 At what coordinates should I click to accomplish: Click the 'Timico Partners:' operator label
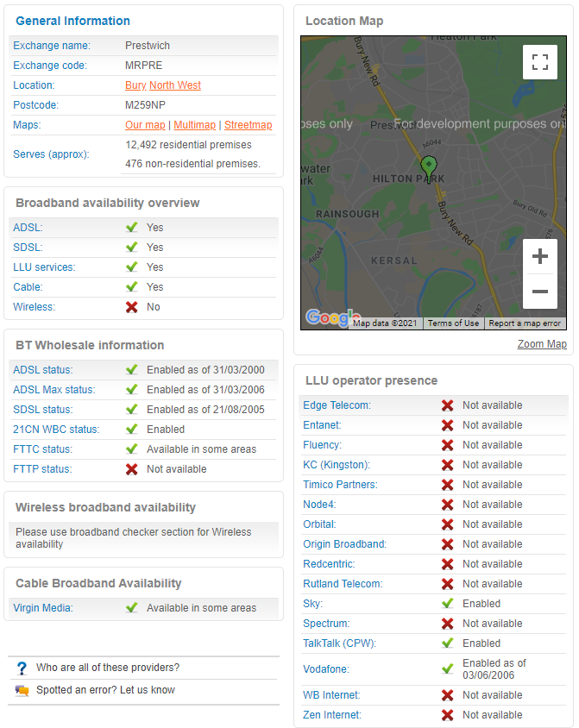340,485
